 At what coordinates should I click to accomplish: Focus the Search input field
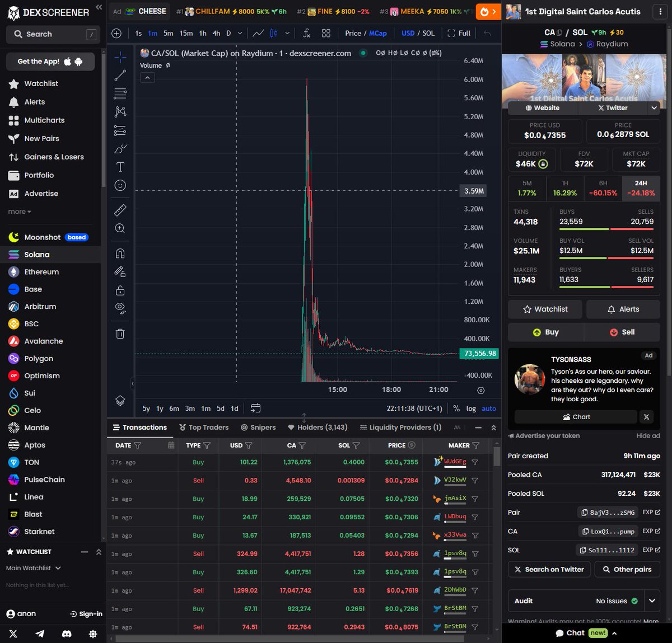(54, 34)
